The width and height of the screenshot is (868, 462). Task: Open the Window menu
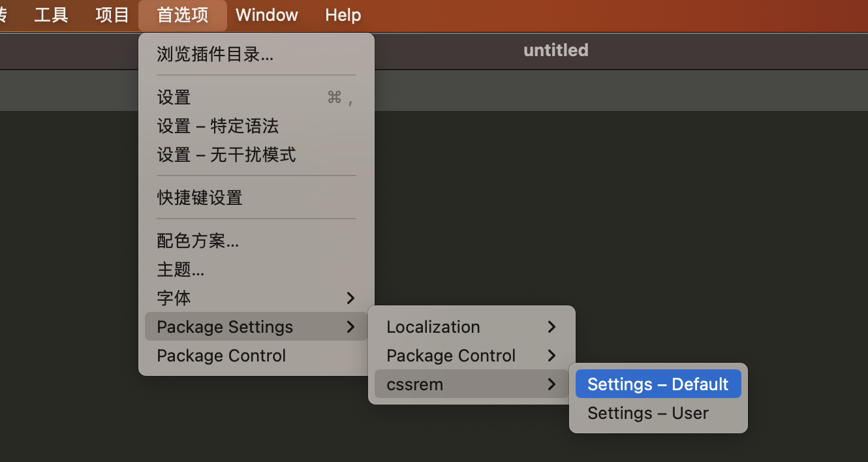[x=267, y=14]
